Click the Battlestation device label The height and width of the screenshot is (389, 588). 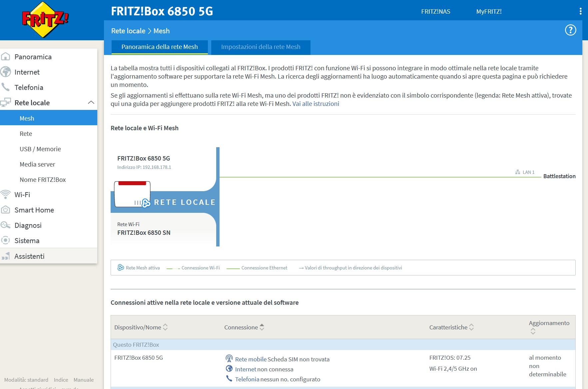click(x=559, y=176)
